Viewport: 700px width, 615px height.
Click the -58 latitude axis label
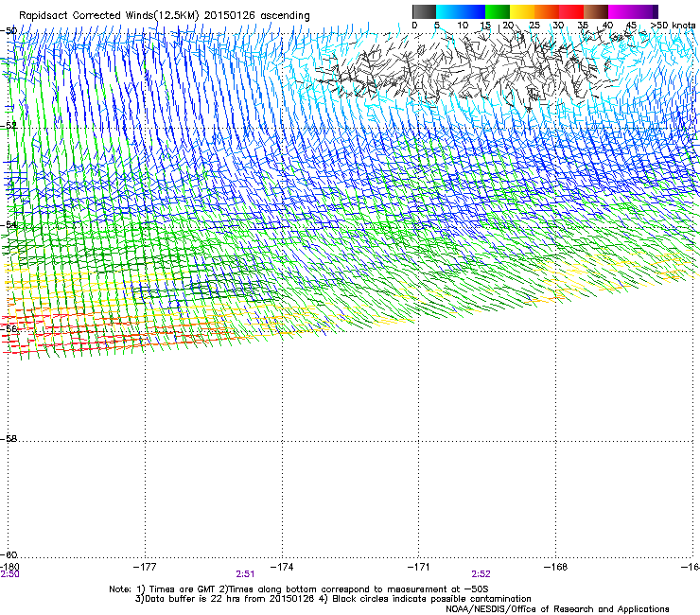pos(9,439)
